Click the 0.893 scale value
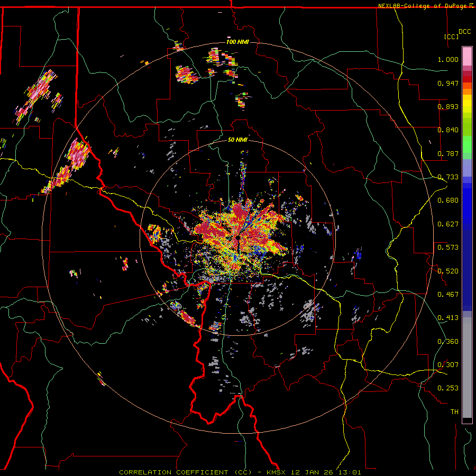This screenshot has width=476, height=476. (x=448, y=106)
